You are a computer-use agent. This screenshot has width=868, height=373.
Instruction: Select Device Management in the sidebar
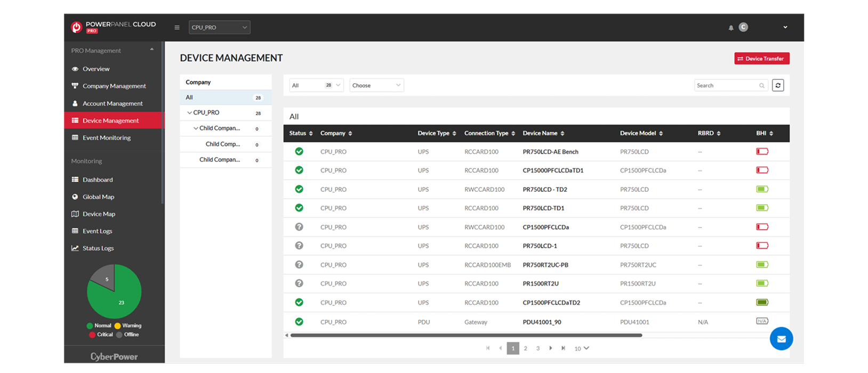point(113,120)
